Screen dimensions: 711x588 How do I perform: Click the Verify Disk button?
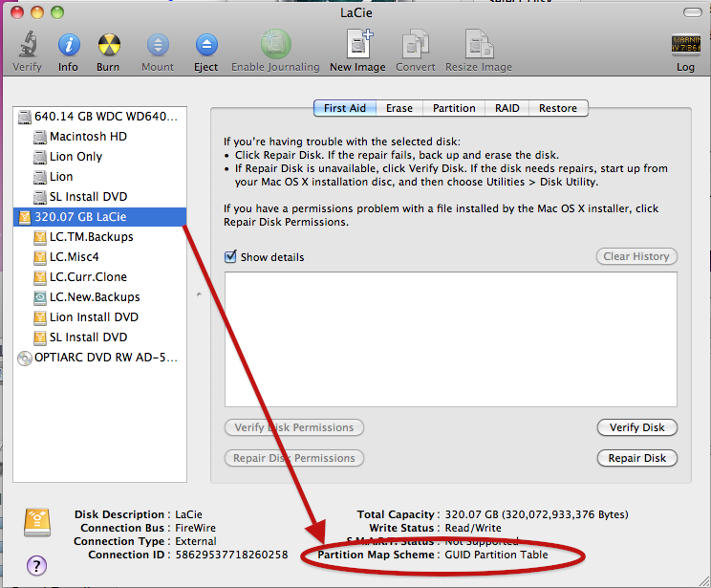point(637,427)
